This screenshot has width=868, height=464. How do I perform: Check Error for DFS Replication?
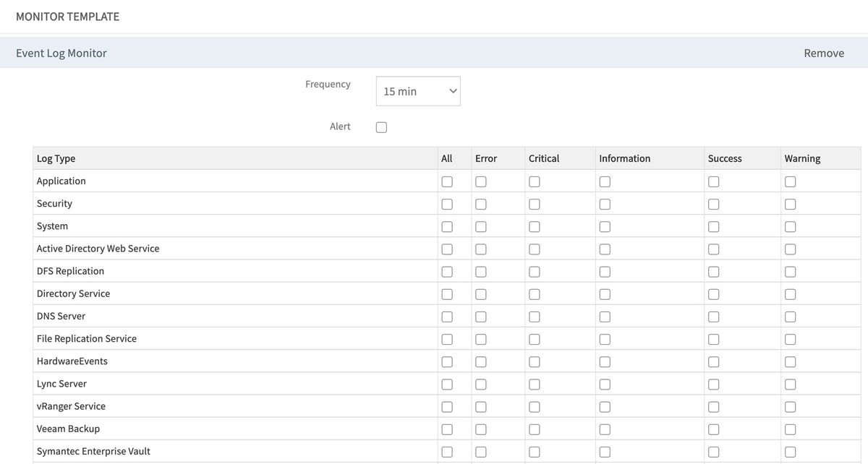pos(481,272)
